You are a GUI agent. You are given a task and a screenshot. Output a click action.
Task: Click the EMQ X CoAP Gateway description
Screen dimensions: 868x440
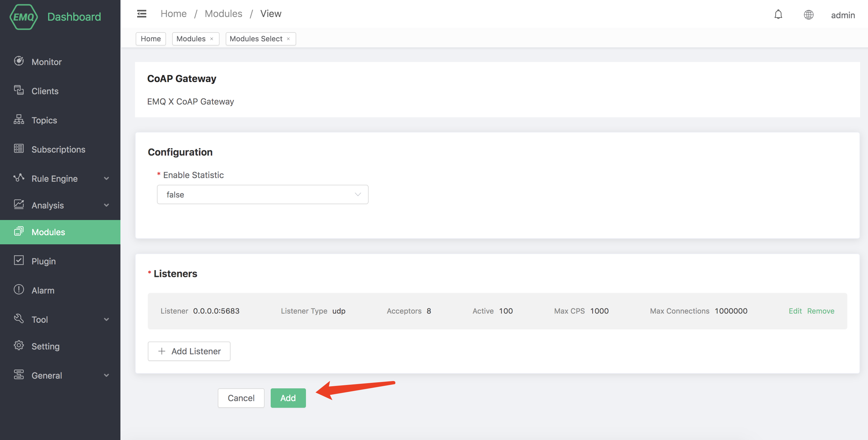[190, 102]
